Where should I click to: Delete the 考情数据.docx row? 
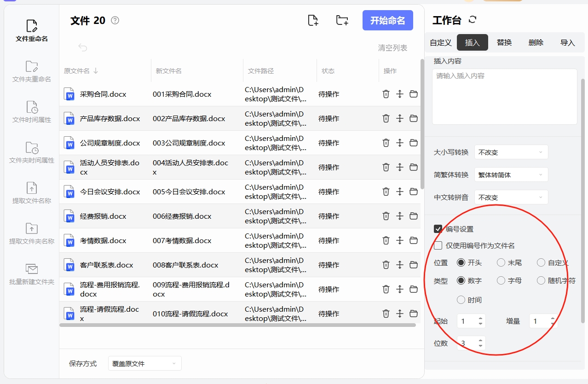(x=386, y=240)
